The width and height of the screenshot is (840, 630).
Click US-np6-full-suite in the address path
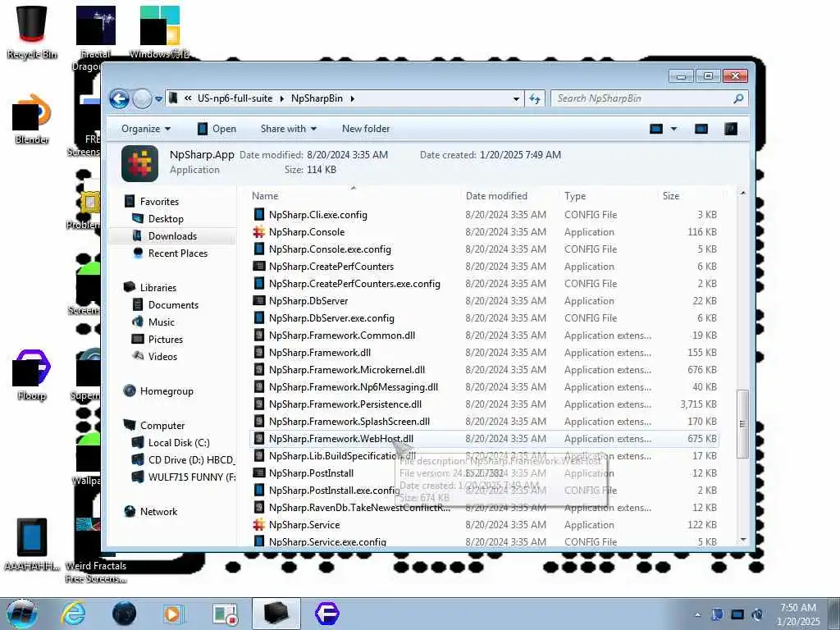point(235,98)
